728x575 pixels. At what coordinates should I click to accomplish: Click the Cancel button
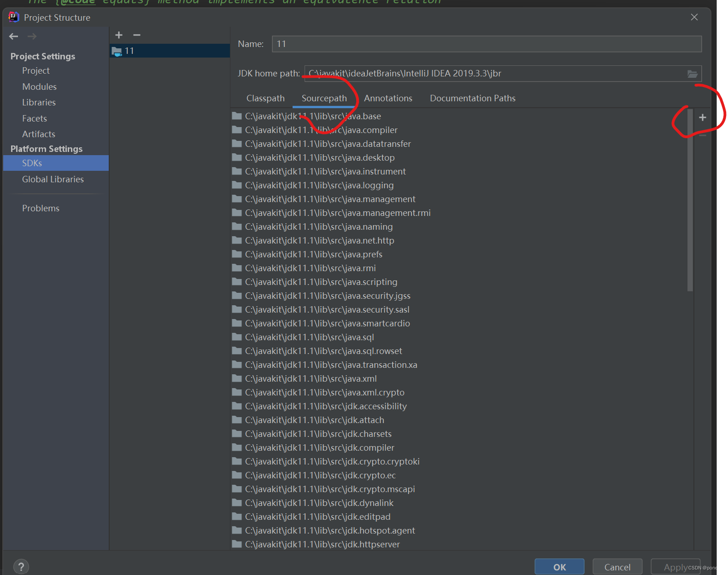pos(617,567)
